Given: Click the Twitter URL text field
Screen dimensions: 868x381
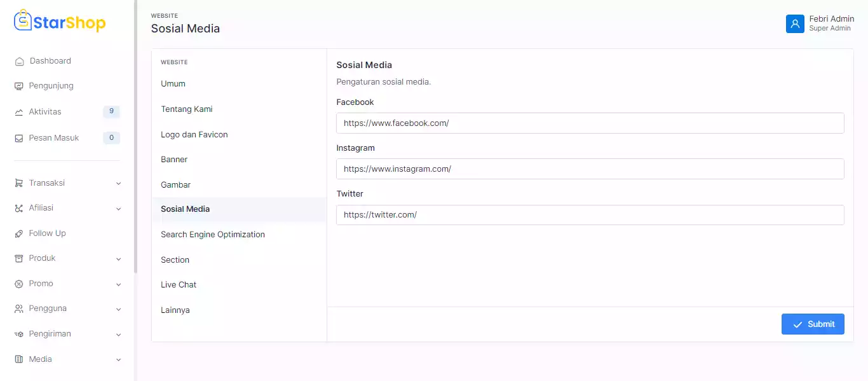Looking at the screenshot, I should (590, 215).
